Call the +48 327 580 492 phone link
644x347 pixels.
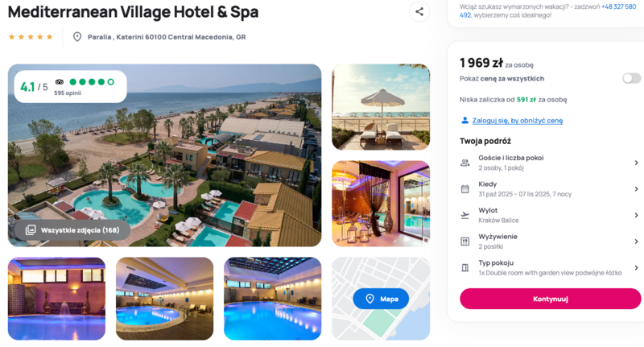click(x=548, y=10)
